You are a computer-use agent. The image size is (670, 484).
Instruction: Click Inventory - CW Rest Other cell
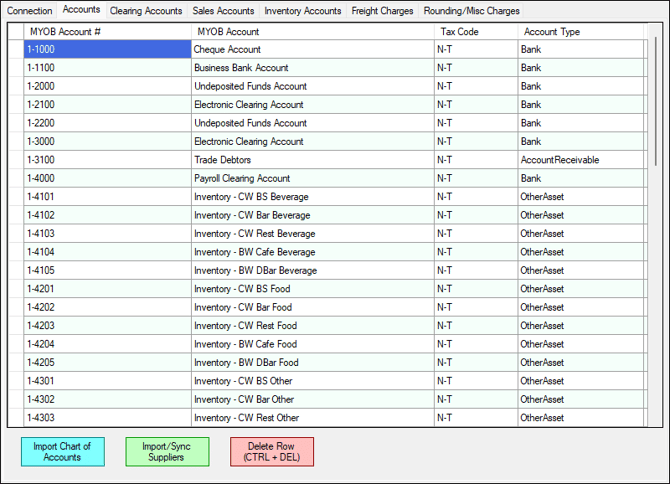pos(312,417)
